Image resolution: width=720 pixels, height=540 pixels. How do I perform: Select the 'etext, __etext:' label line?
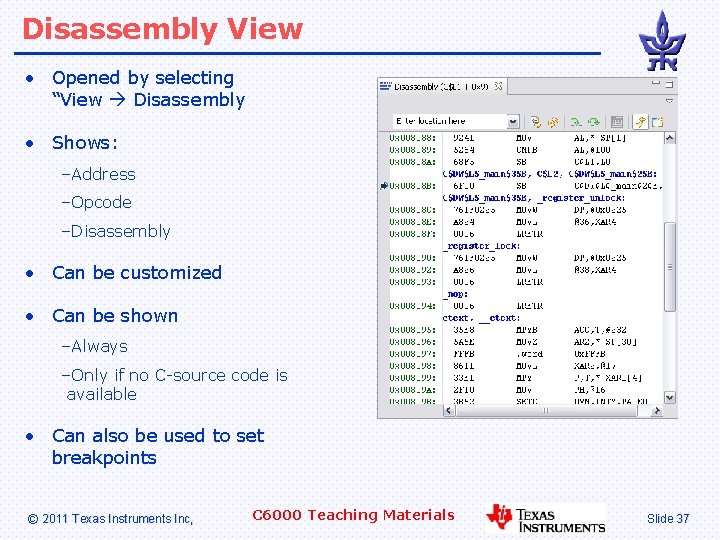point(481,318)
